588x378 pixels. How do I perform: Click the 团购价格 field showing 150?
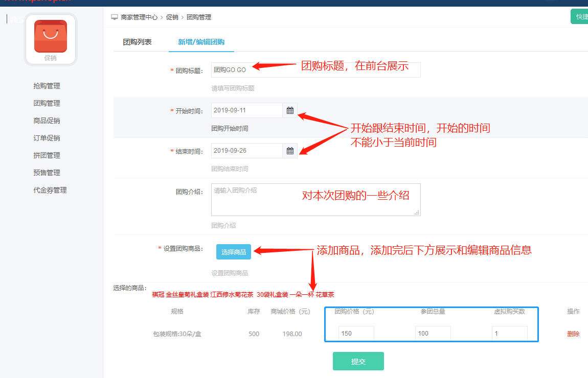(x=356, y=334)
